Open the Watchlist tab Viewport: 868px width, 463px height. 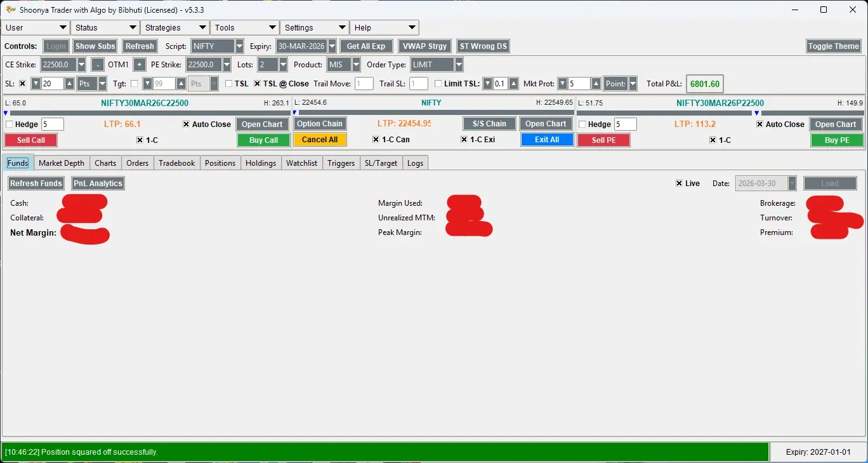pos(302,163)
